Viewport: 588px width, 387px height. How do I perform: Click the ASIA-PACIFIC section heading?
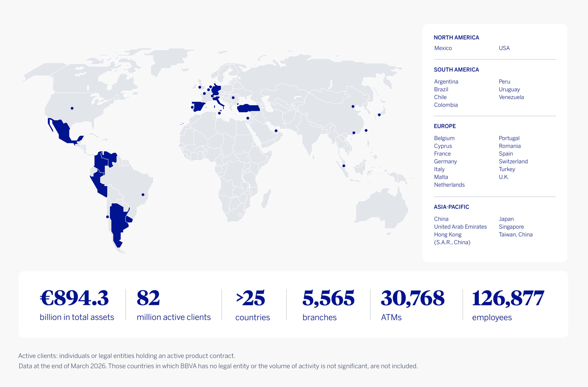click(x=451, y=207)
